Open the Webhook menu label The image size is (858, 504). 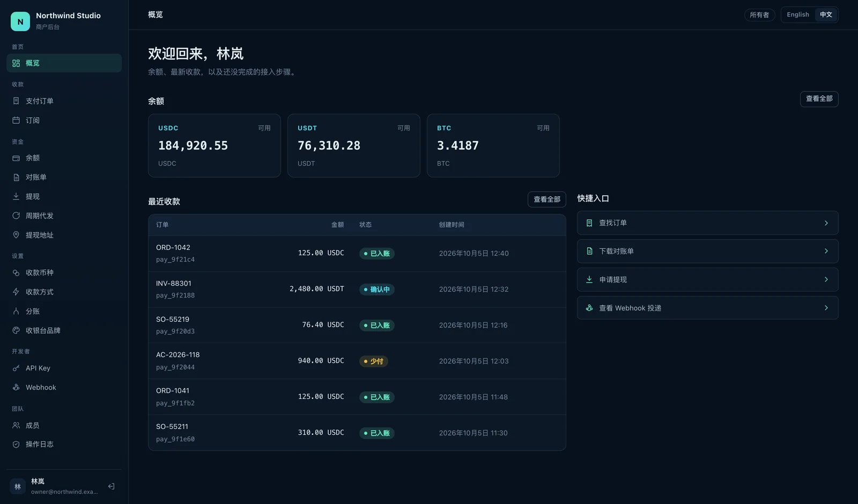point(41,387)
